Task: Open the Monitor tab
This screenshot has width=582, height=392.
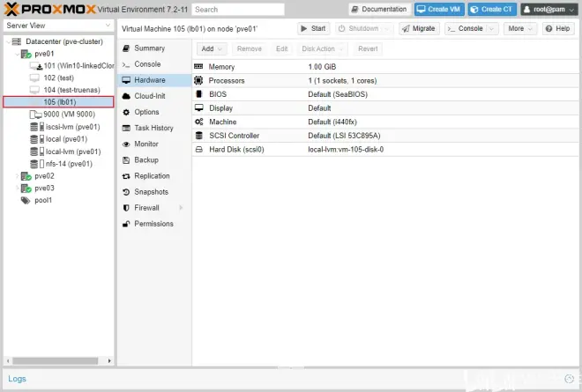Action: (154, 144)
